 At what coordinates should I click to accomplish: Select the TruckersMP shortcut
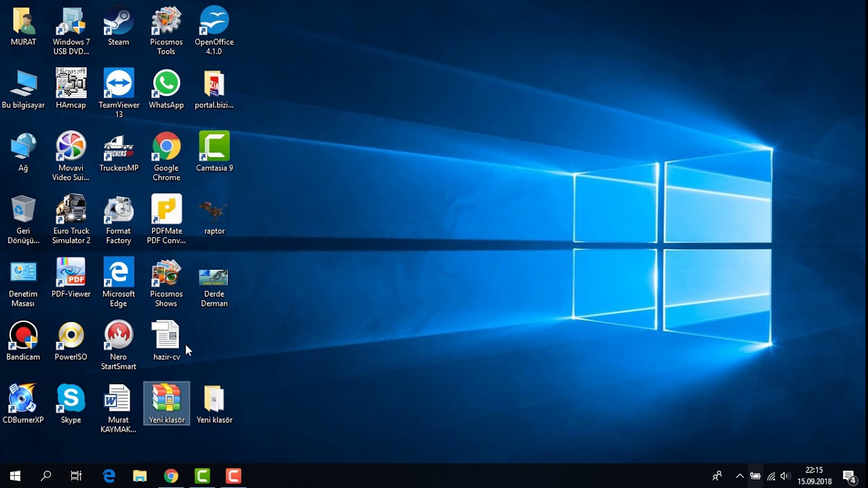(119, 152)
